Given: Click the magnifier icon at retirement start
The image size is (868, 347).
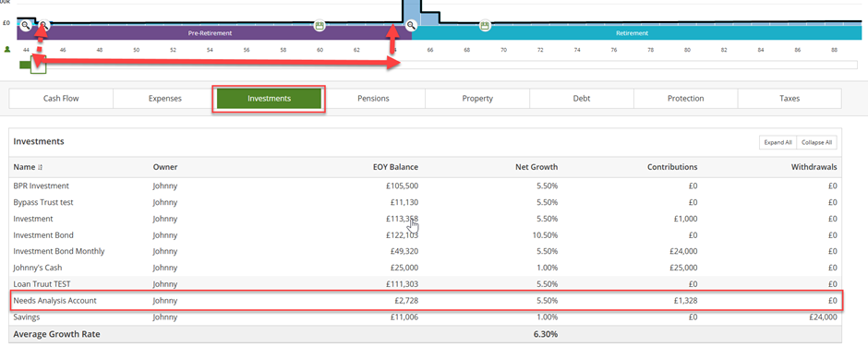Looking at the screenshot, I should [411, 26].
